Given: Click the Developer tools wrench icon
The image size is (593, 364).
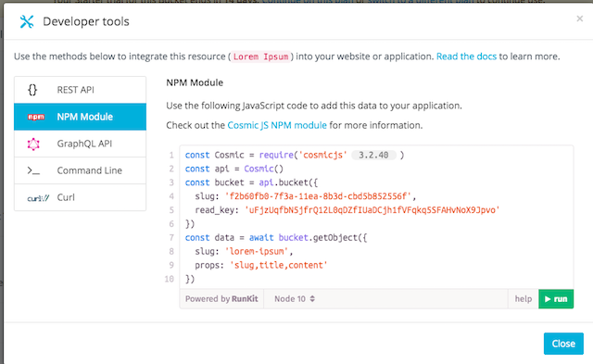Looking at the screenshot, I should (x=27, y=21).
